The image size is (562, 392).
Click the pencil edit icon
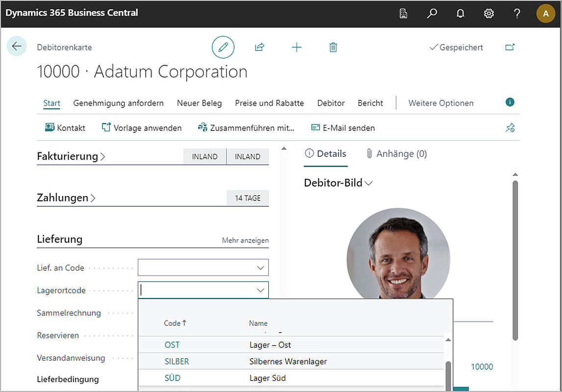pyautogui.click(x=223, y=47)
